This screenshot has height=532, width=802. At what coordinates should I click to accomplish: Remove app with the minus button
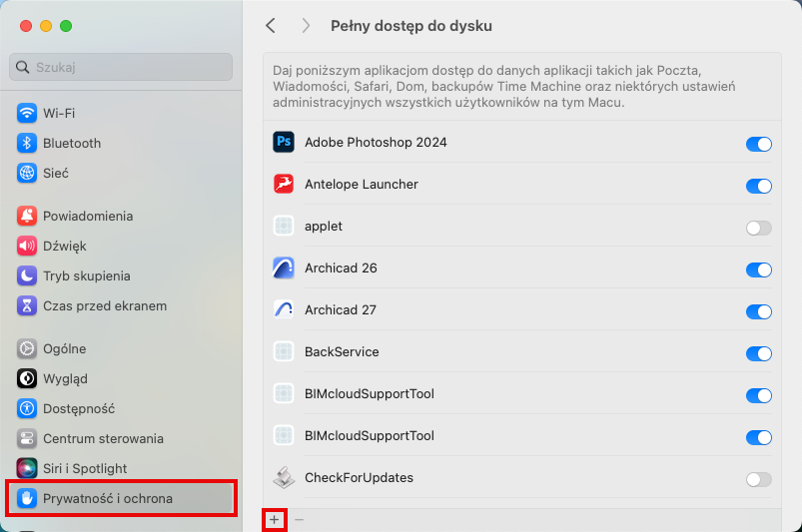point(300,520)
